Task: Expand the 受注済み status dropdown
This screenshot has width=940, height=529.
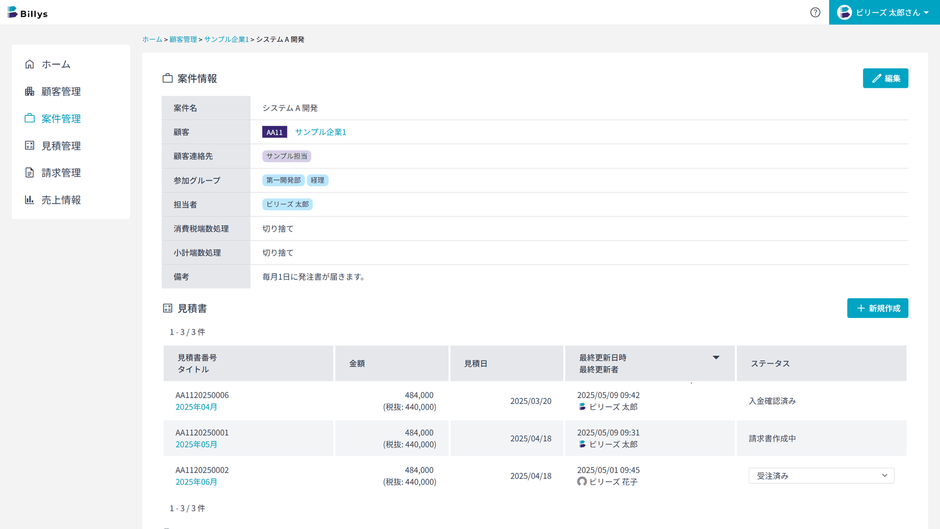Action: pos(821,476)
